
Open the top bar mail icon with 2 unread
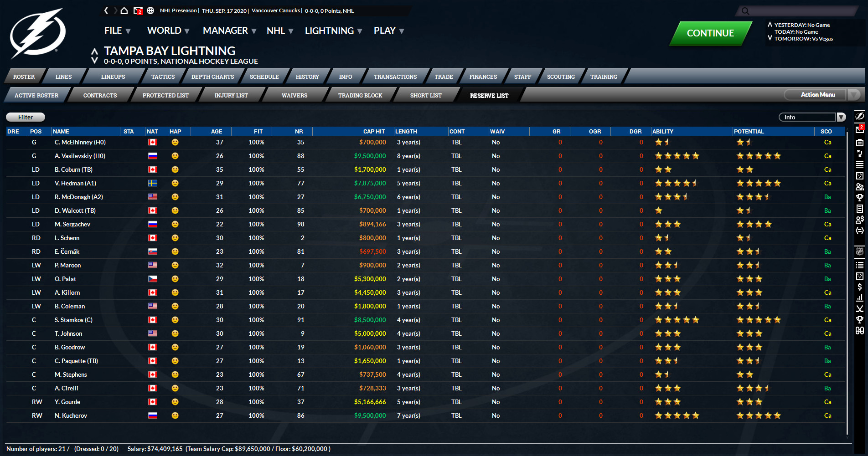pyautogui.click(x=138, y=10)
